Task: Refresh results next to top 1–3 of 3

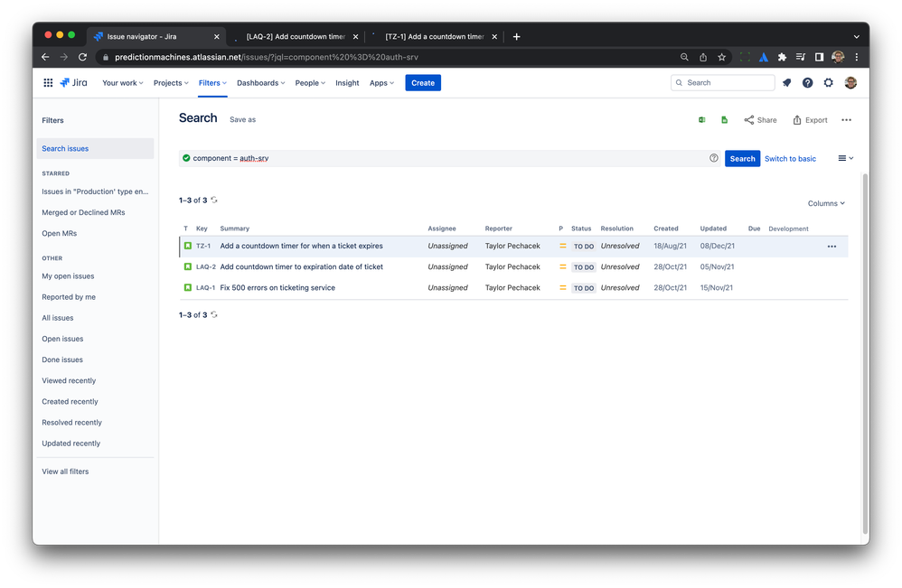Action: pyautogui.click(x=214, y=200)
